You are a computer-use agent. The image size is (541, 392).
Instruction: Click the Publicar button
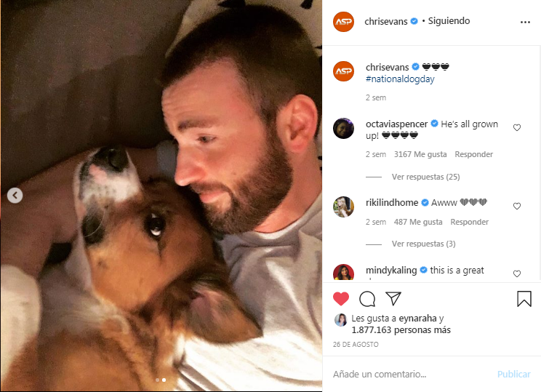point(514,374)
